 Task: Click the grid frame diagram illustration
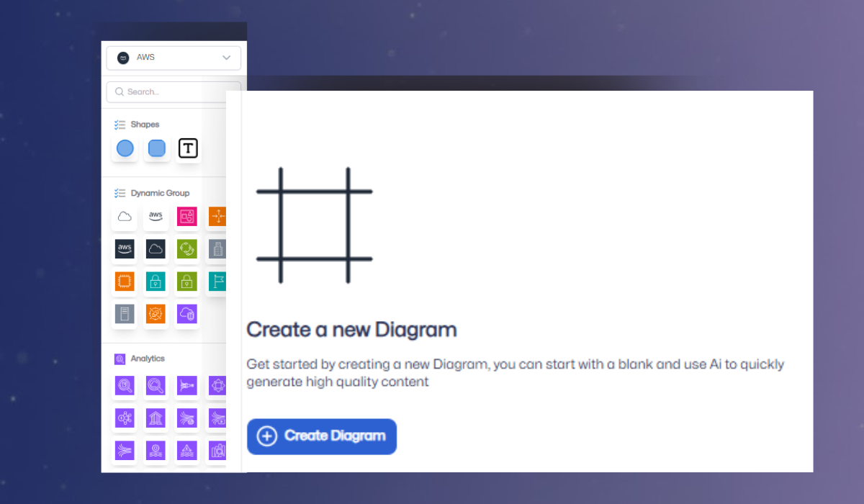[x=315, y=225]
